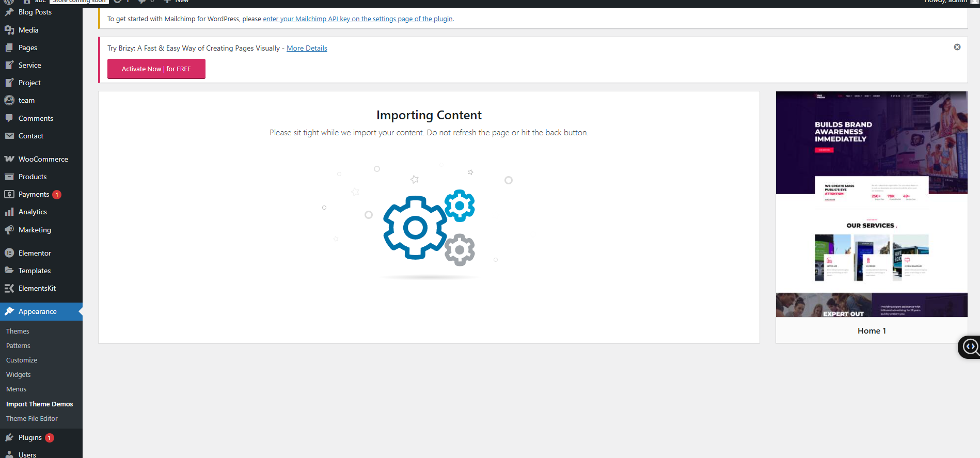
Task: Open the Themes submenu item
Action: click(18, 331)
